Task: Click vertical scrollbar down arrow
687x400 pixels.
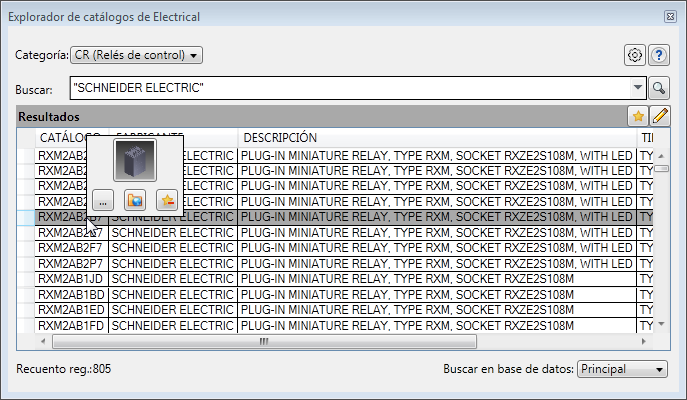Action: 661,324
